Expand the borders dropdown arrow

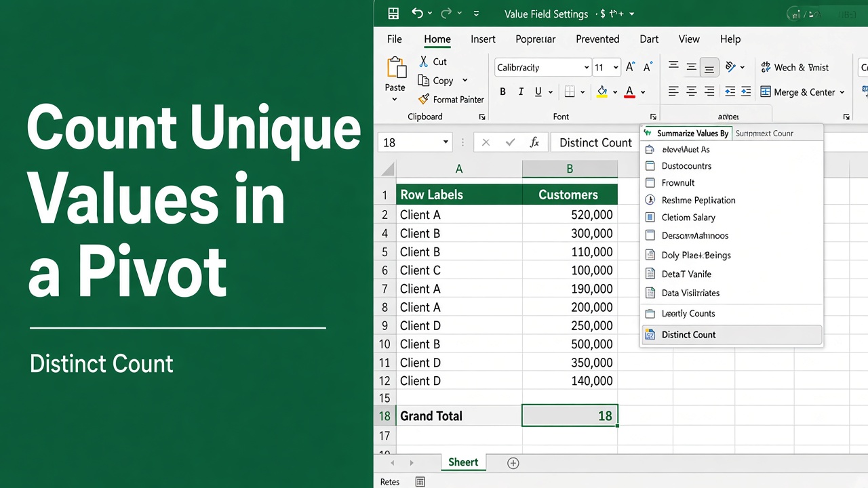pos(583,92)
